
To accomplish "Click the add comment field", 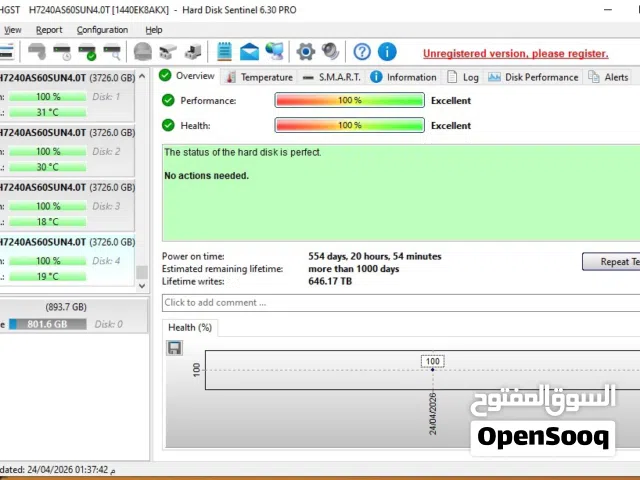I will coord(401,303).
